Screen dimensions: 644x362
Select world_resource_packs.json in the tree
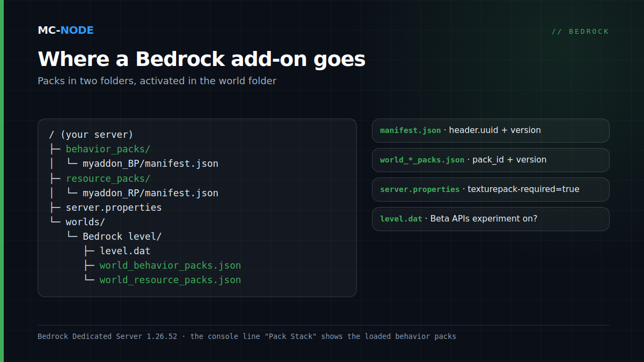170,279
